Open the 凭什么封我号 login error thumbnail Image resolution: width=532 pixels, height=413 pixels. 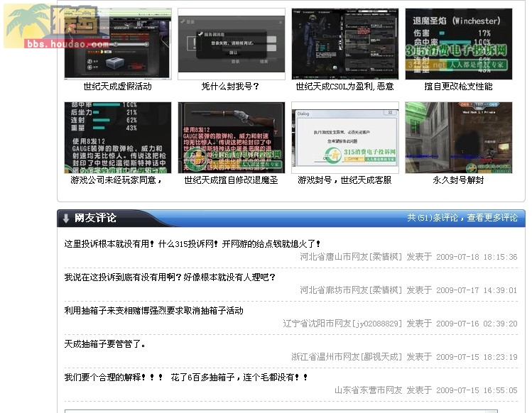click(232, 44)
